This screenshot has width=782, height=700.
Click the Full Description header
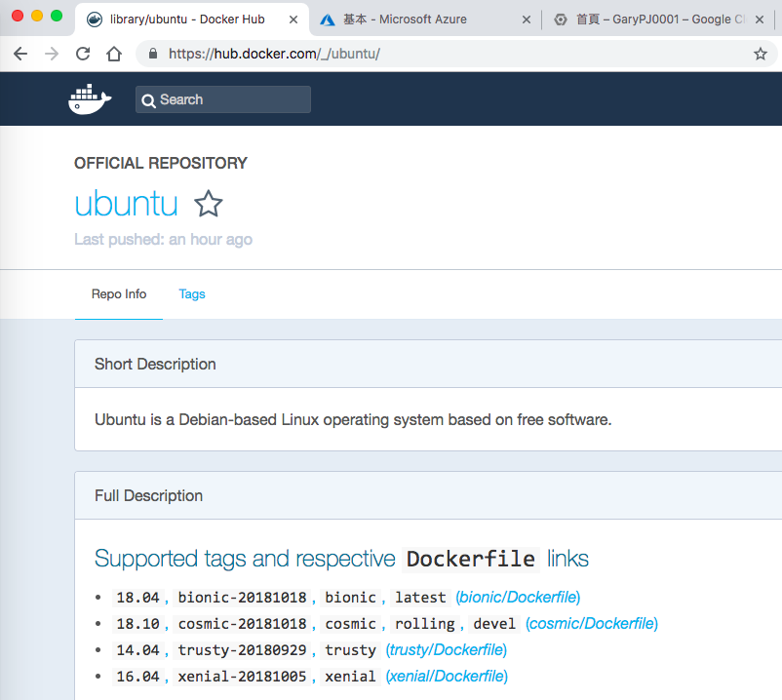[148, 495]
